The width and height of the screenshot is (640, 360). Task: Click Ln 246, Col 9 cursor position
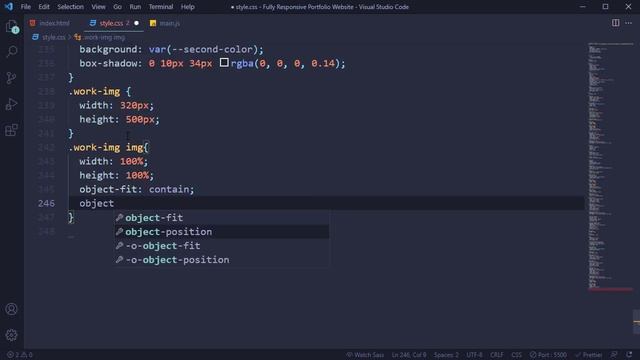tap(409, 355)
